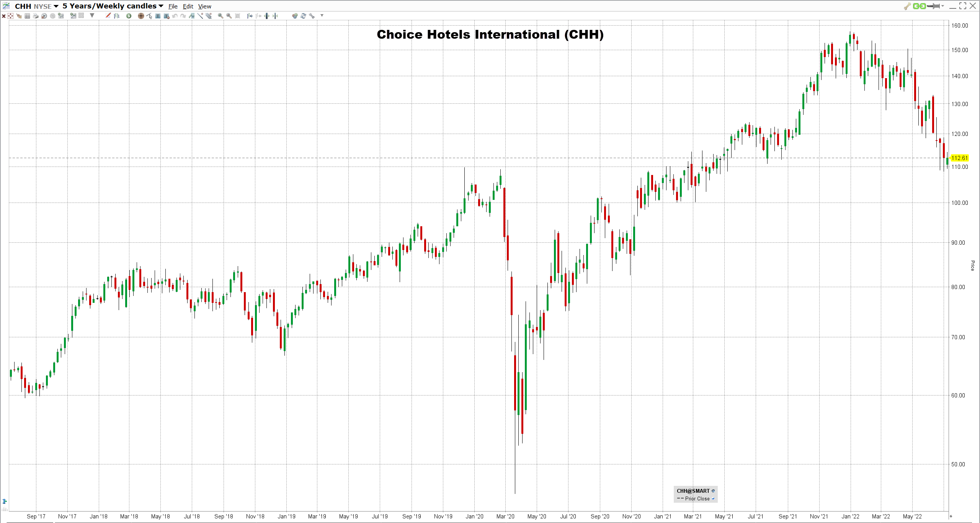Maximize the chart window with fullscreen icon
Viewport: 980px width, 523px height.
pos(963,6)
